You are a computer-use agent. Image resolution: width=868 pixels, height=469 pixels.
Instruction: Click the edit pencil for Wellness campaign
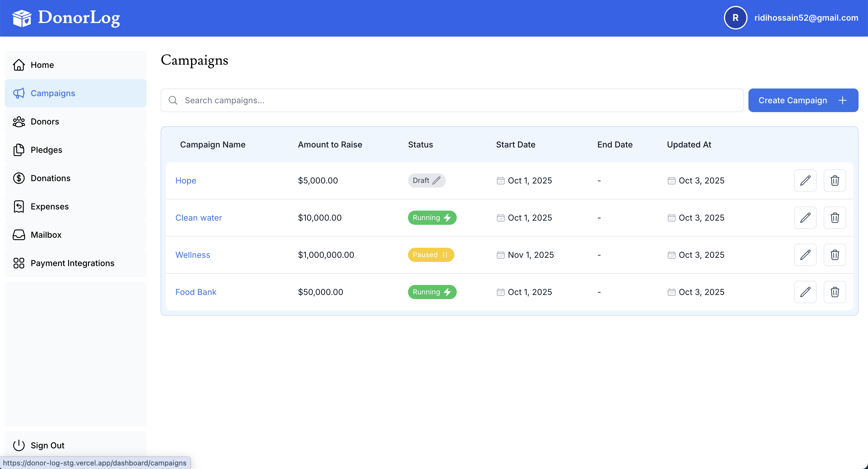pyautogui.click(x=805, y=255)
